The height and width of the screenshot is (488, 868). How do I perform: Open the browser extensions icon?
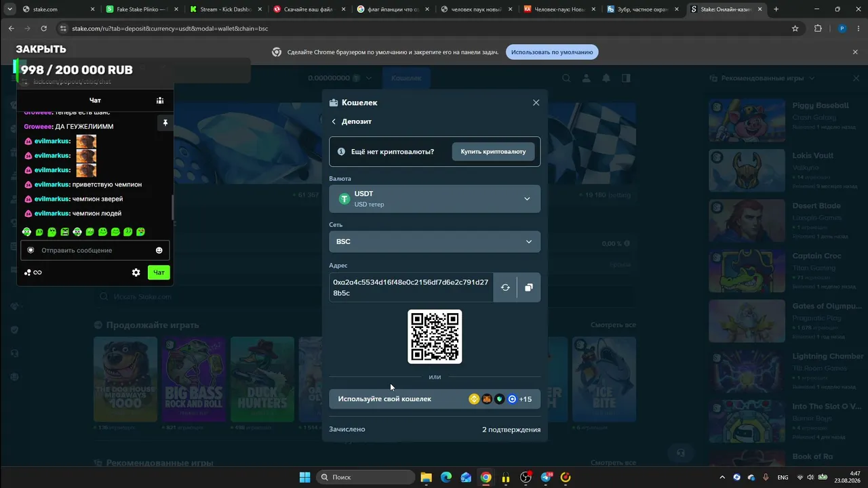818,28
